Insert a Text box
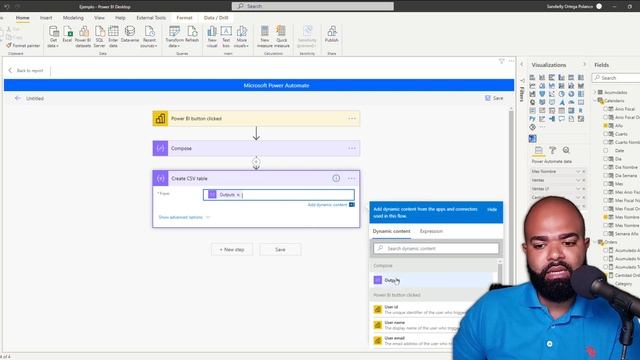The width and height of the screenshot is (640, 360). click(x=226, y=37)
